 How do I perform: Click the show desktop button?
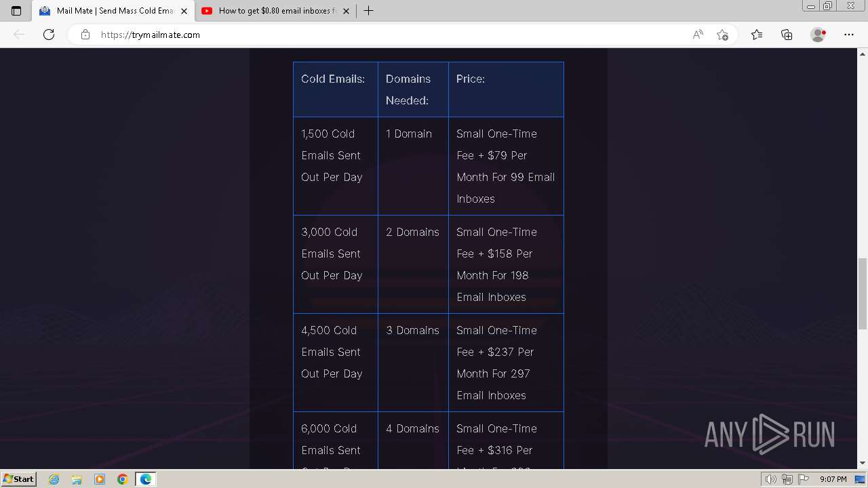[x=860, y=479]
